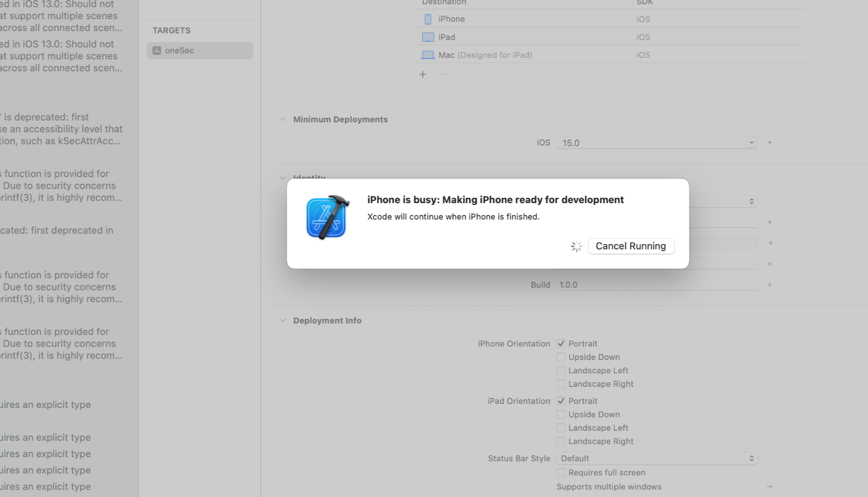This screenshot has width=868, height=497.
Task: Remove destination with the minus button
Action: [443, 74]
